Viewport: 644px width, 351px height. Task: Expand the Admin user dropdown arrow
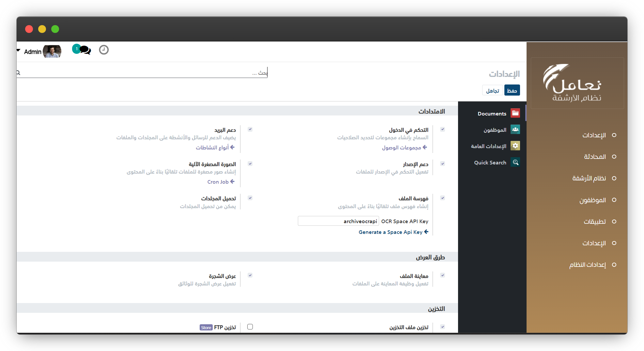click(19, 51)
